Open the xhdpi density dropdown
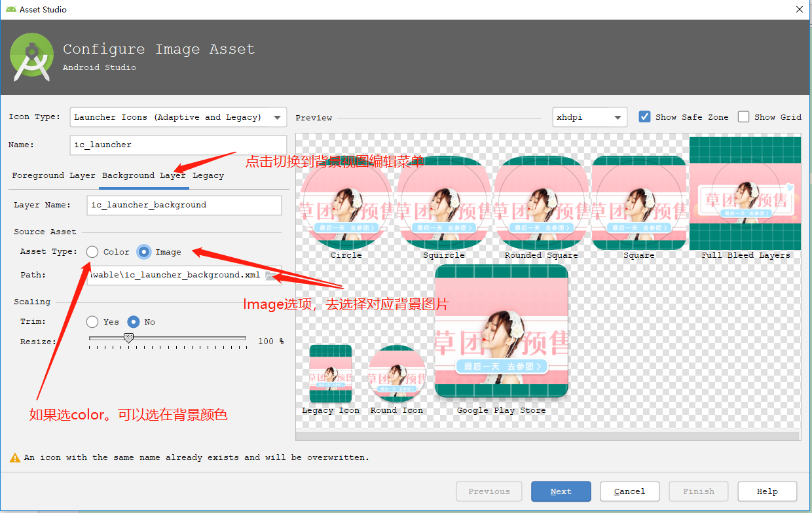812x513 pixels. coord(589,116)
